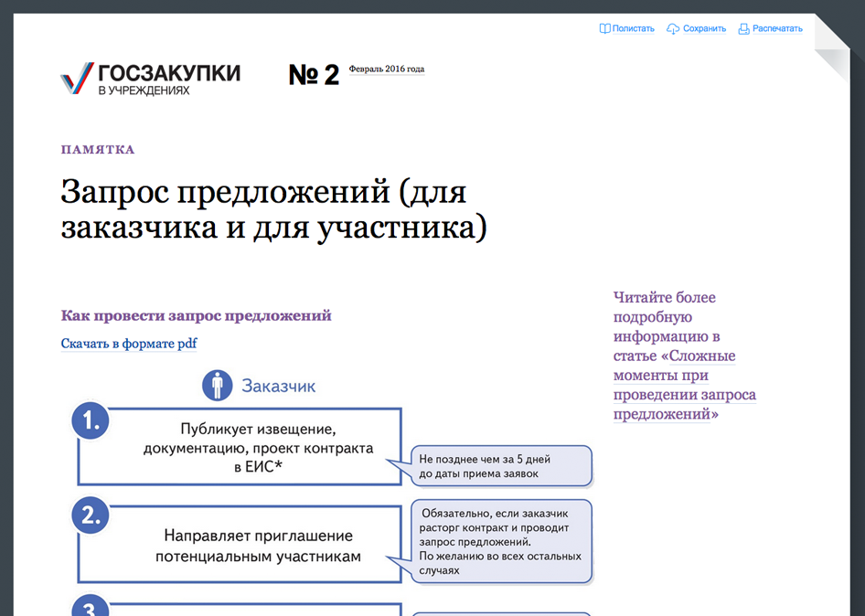The width and height of the screenshot is (865, 616).
Task: Click the Публикует извещение step box
Action: click(240, 448)
